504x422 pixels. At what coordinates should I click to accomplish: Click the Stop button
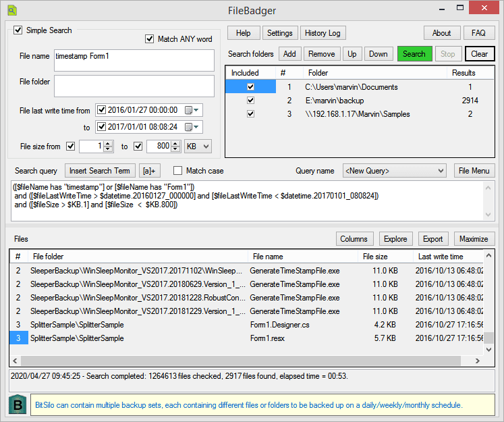[x=448, y=54]
